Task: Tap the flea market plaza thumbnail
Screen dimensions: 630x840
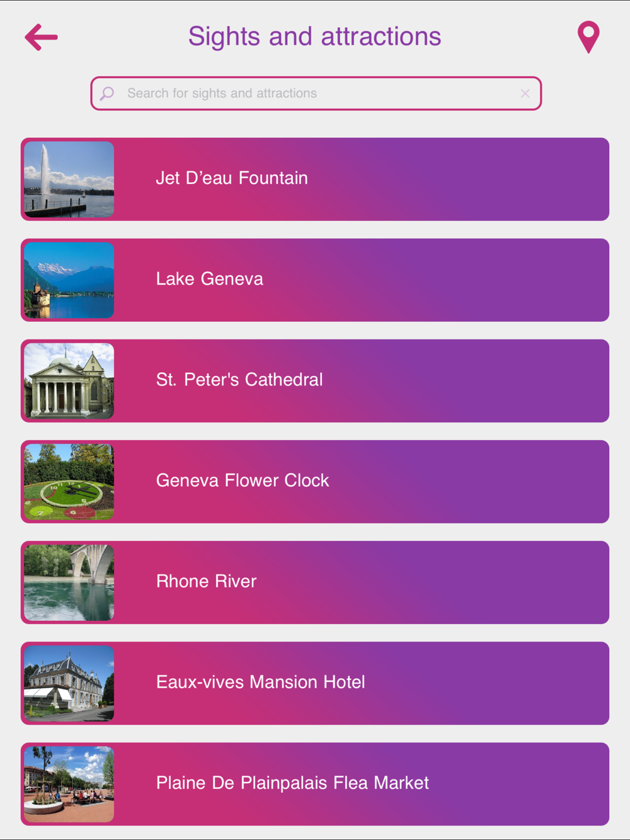Action: point(69,784)
